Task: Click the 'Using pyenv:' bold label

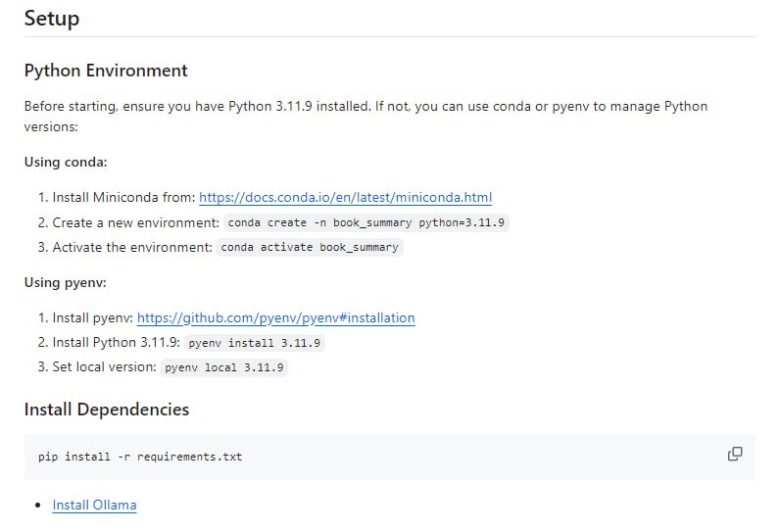Action: pos(66,282)
